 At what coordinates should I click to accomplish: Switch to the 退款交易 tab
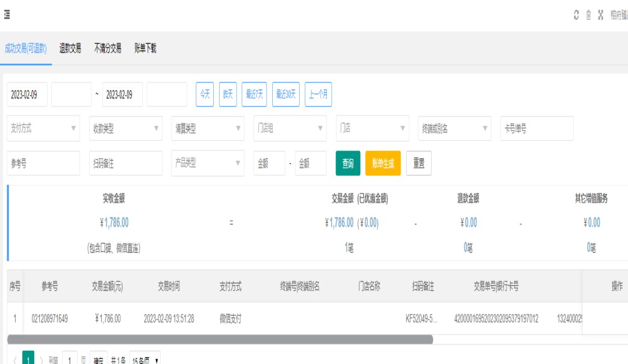[x=70, y=49]
